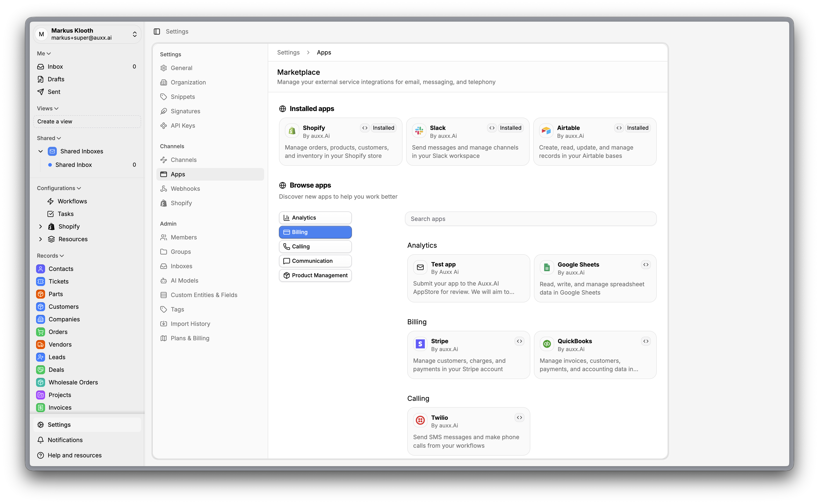Filter apps by Product Management category
Screen dimensions: 819x504
[x=315, y=275]
